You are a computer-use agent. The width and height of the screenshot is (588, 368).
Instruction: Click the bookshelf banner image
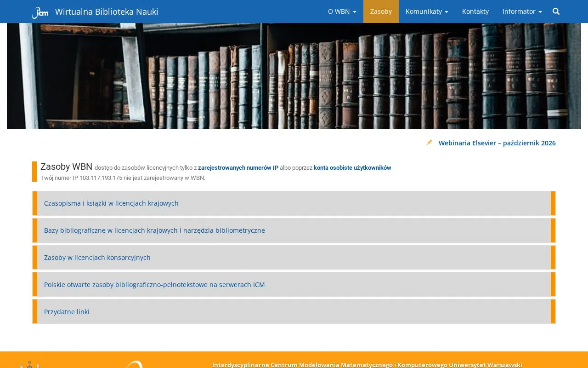294,76
